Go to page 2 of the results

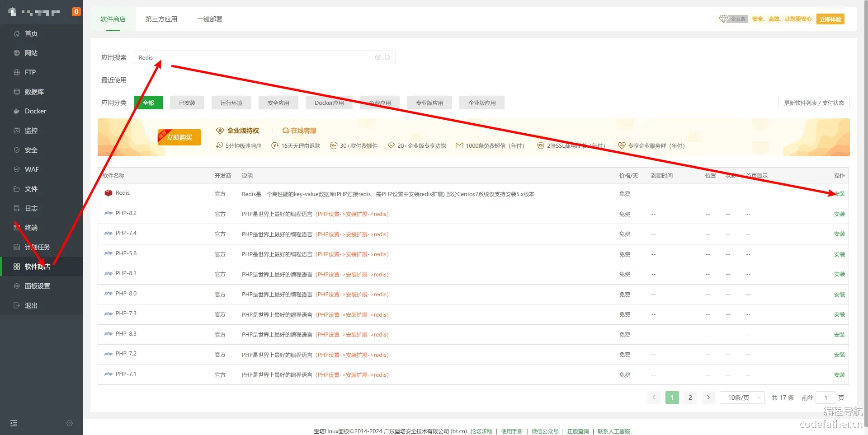(x=690, y=398)
